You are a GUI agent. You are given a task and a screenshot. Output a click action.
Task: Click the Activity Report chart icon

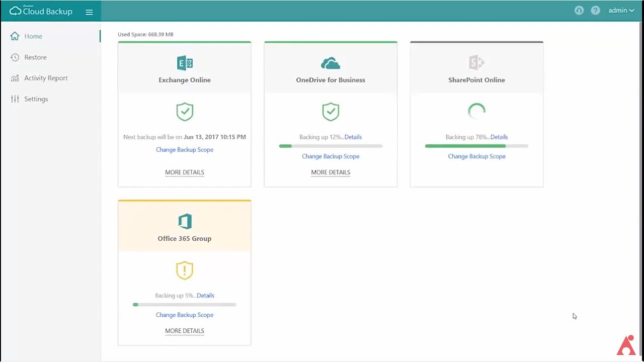pos(15,78)
